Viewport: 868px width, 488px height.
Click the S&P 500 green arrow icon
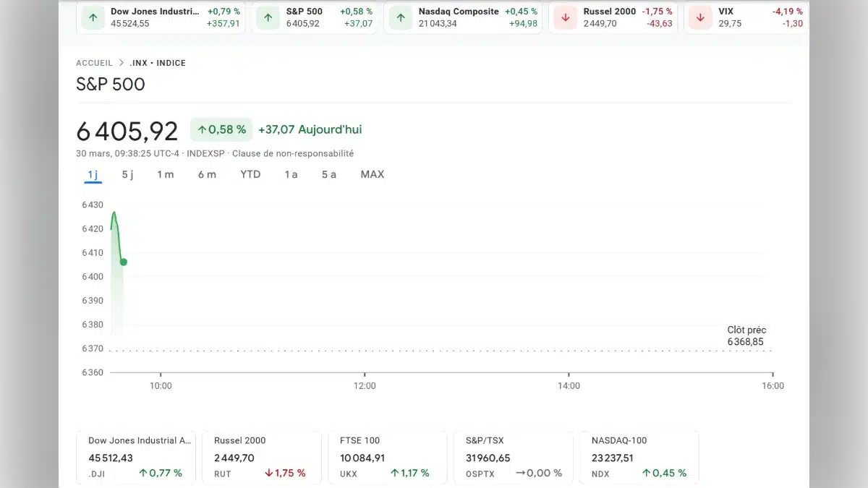tap(268, 17)
